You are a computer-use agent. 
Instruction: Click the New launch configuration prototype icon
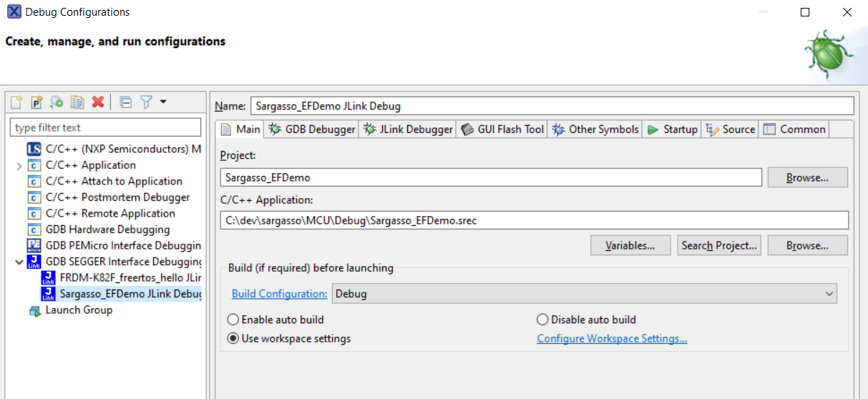[x=36, y=102]
